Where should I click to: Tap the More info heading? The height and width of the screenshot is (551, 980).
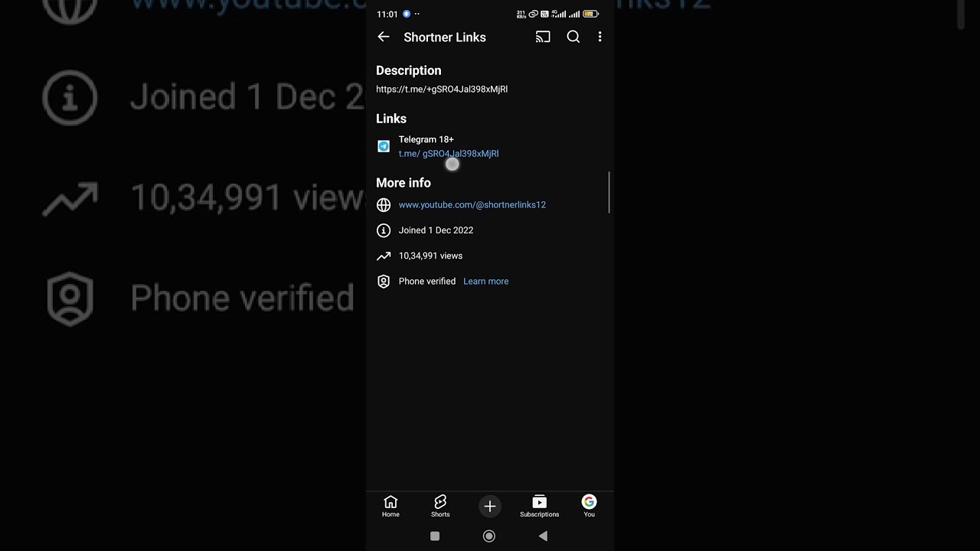[403, 183]
